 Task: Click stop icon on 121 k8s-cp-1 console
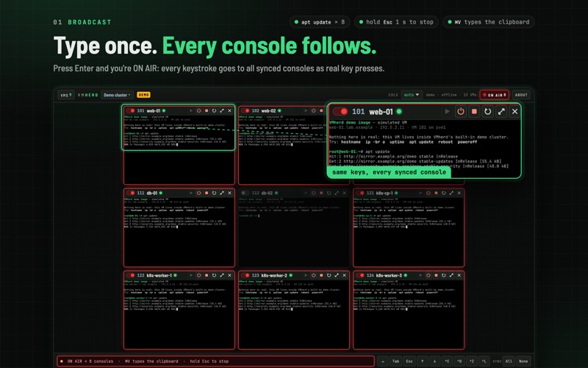coord(436,193)
